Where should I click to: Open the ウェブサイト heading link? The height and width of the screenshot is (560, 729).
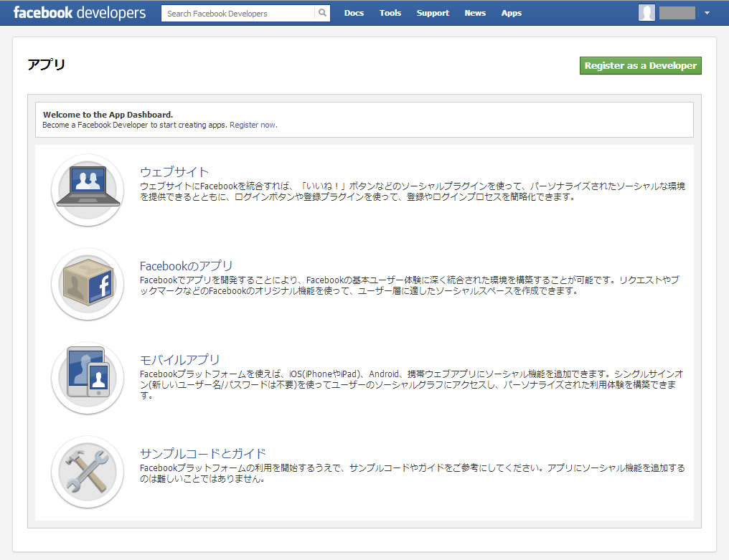[174, 171]
